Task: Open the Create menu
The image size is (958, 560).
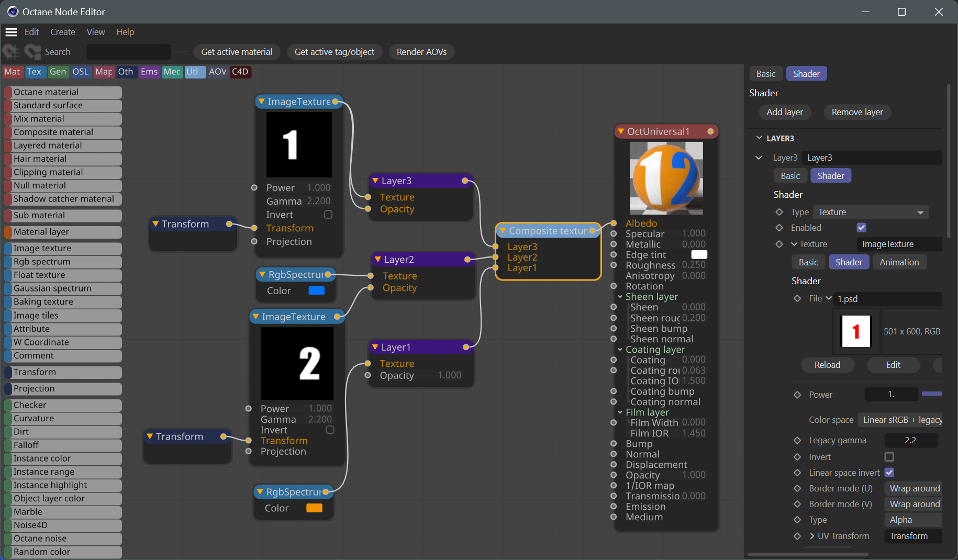Action: 62,32
